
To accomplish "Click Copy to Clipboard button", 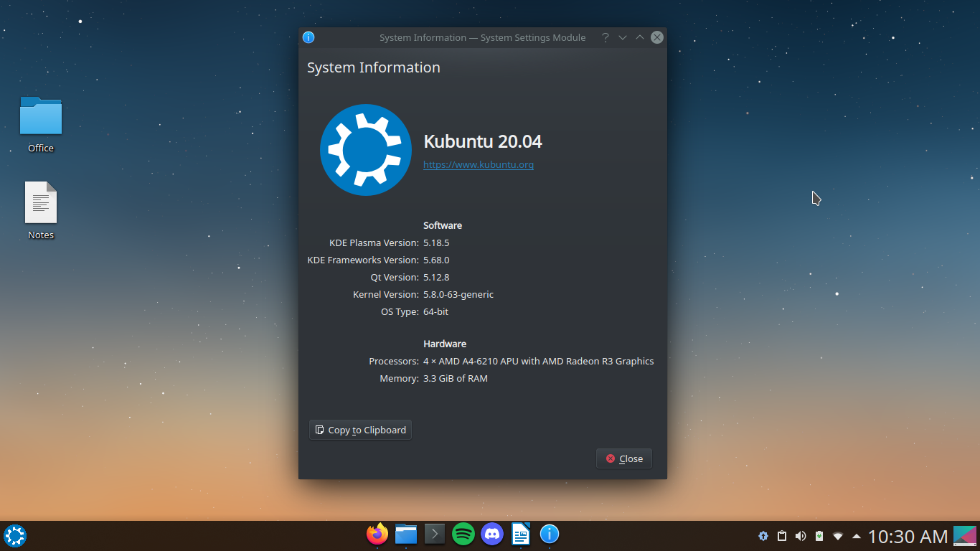I will 360,430.
